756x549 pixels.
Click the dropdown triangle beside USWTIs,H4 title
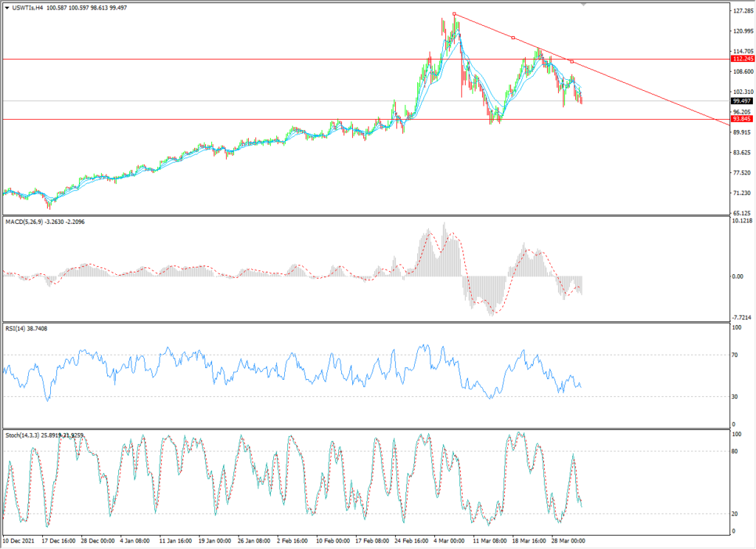click(x=7, y=8)
